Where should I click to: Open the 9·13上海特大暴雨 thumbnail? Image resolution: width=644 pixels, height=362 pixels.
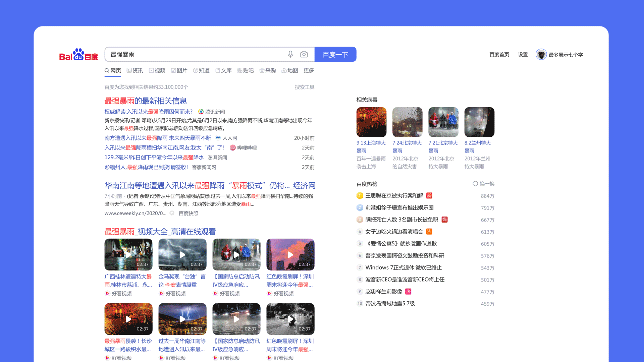(371, 122)
